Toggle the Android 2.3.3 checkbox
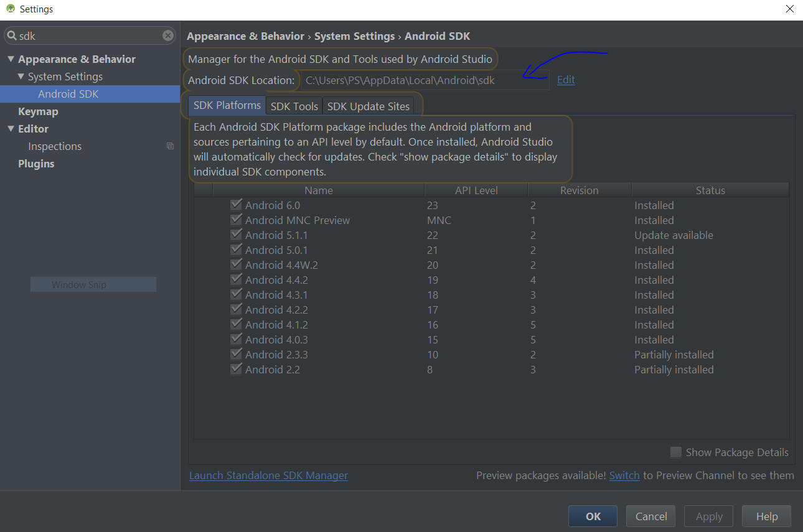This screenshot has width=803, height=532. [x=236, y=354]
